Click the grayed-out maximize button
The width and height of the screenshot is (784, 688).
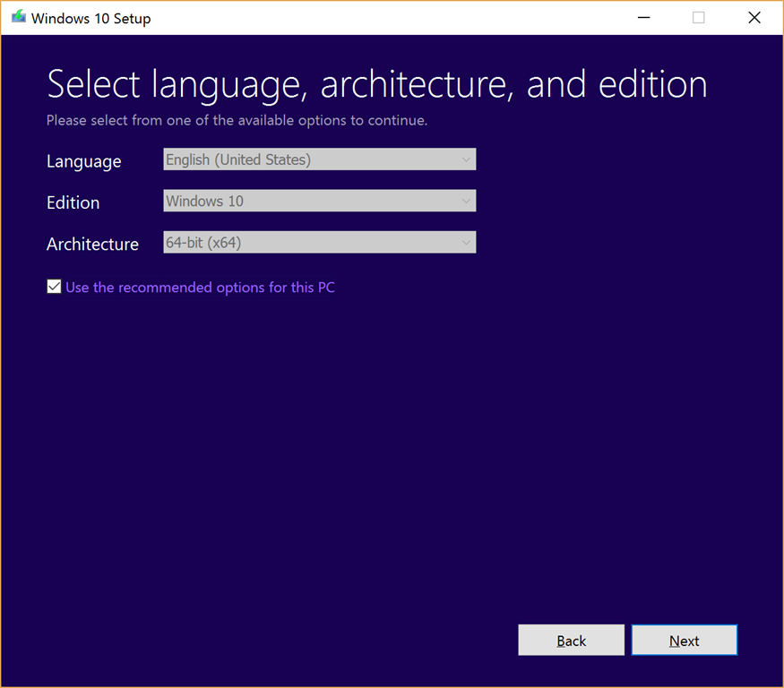coord(699,18)
